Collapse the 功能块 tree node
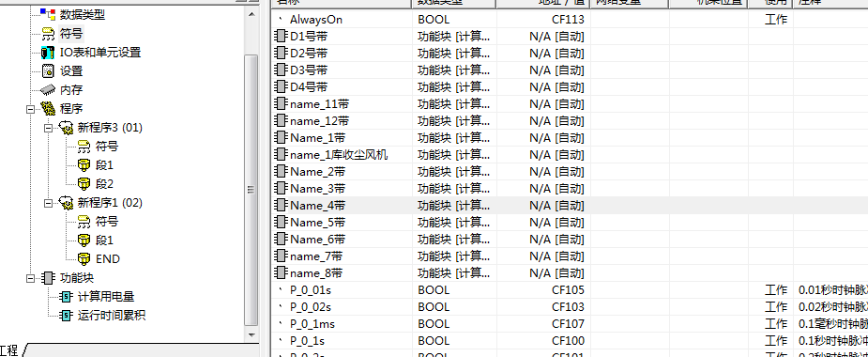Viewport: 868px width, 357px height. (30, 278)
